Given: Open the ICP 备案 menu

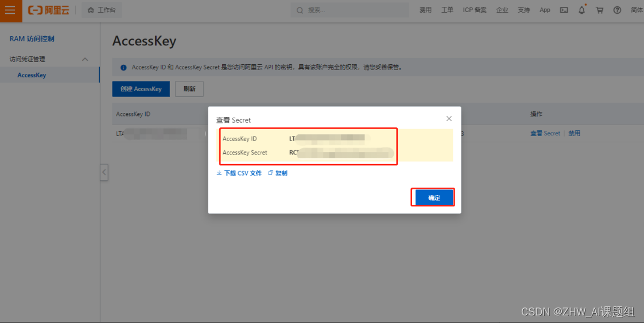Looking at the screenshot, I should [x=474, y=10].
